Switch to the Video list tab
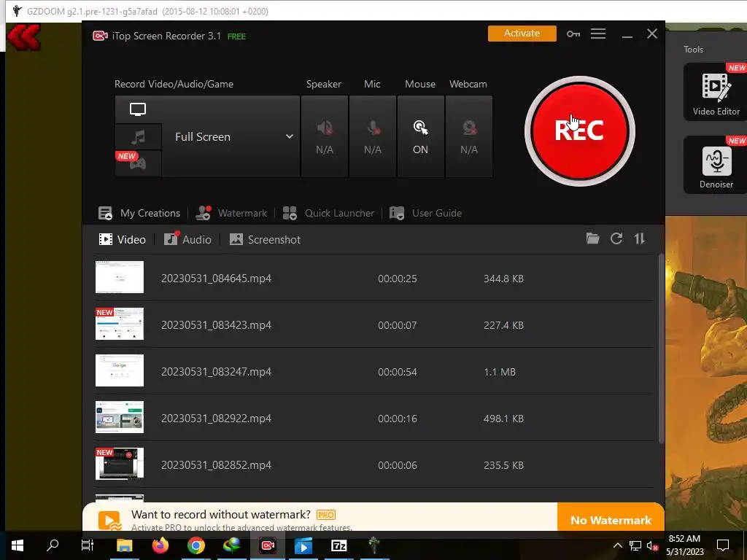This screenshot has width=747, height=560. point(122,239)
